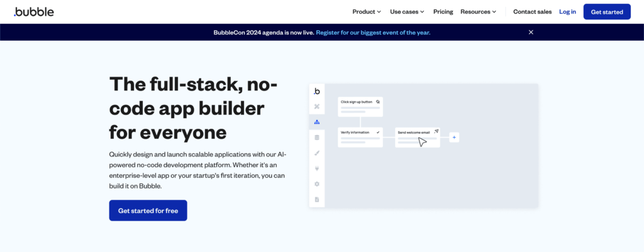Select the Data database icon in sidebar
644x252 pixels.
coord(317,138)
